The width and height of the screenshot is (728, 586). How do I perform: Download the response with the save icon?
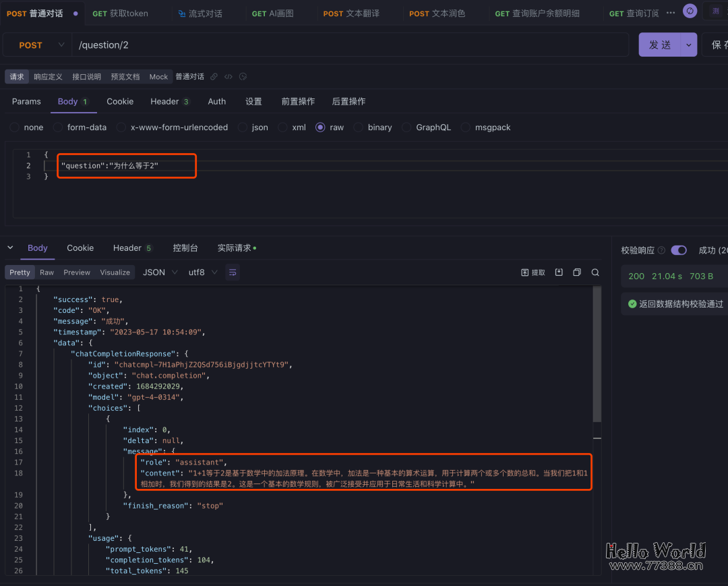click(559, 272)
